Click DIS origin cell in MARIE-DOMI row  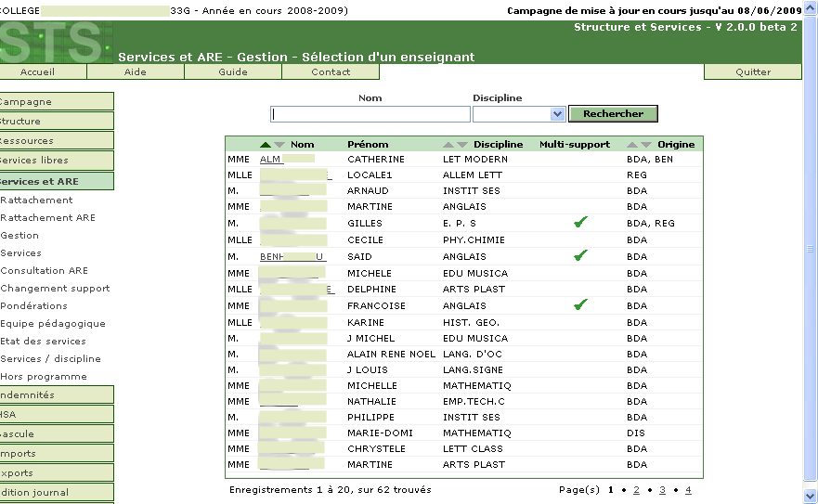636,433
